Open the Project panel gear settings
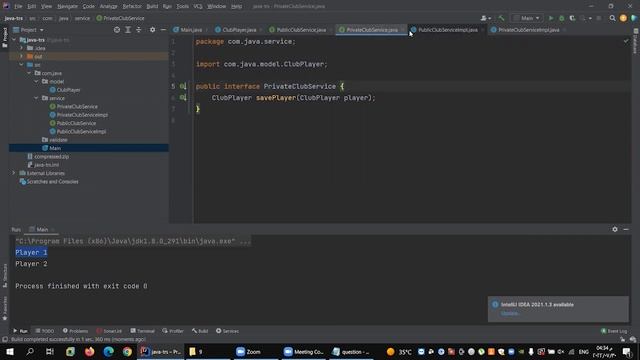Screen dimensions: 640x360 point(152,30)
